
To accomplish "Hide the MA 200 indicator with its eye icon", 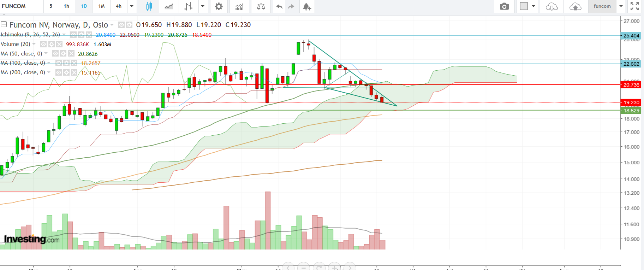I will 59,72.
